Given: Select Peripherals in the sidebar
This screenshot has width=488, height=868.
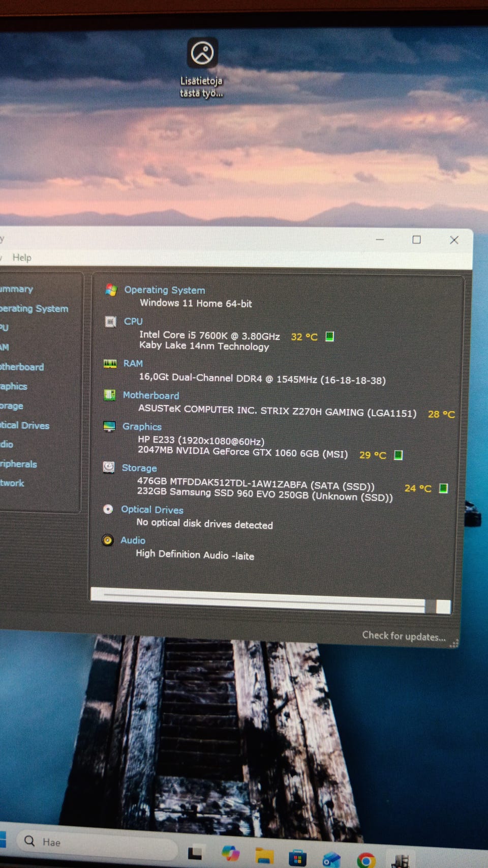Looking at the screenshot, I should (18, 464).
